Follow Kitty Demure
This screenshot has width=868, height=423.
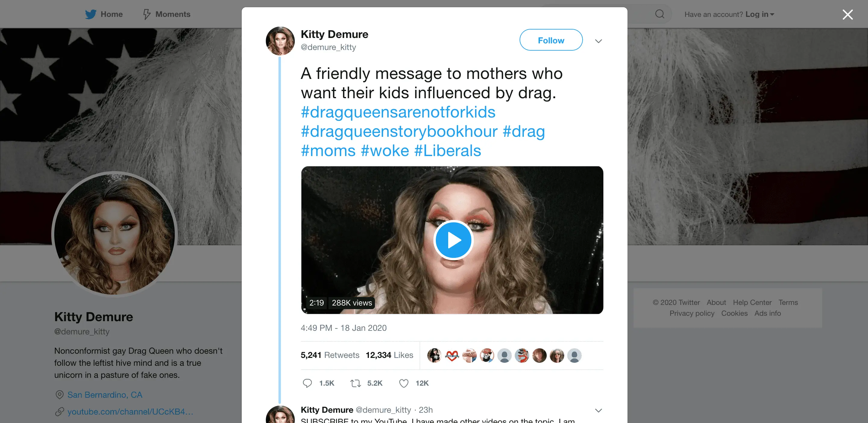click(x=551, y=40)
